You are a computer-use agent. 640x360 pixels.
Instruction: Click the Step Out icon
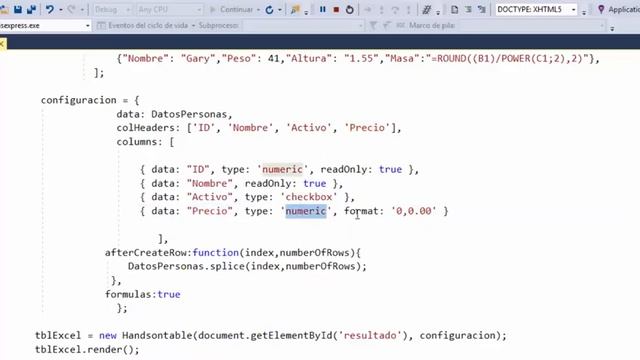click(408, 9)
